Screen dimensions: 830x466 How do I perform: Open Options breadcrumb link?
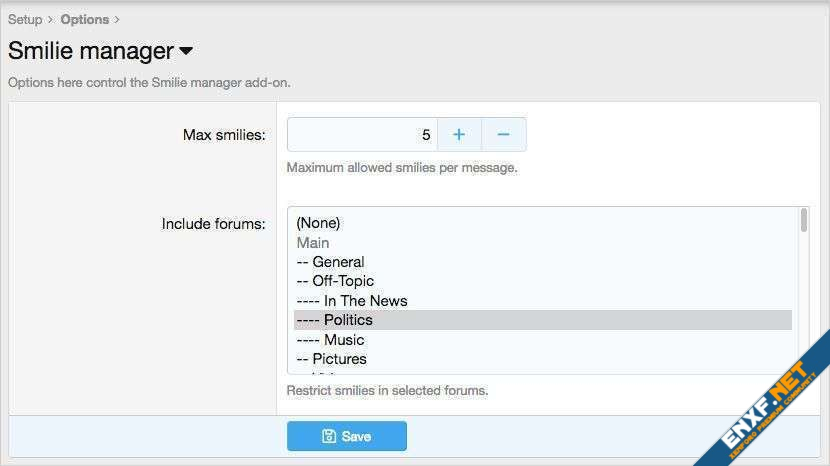point(84,19)
